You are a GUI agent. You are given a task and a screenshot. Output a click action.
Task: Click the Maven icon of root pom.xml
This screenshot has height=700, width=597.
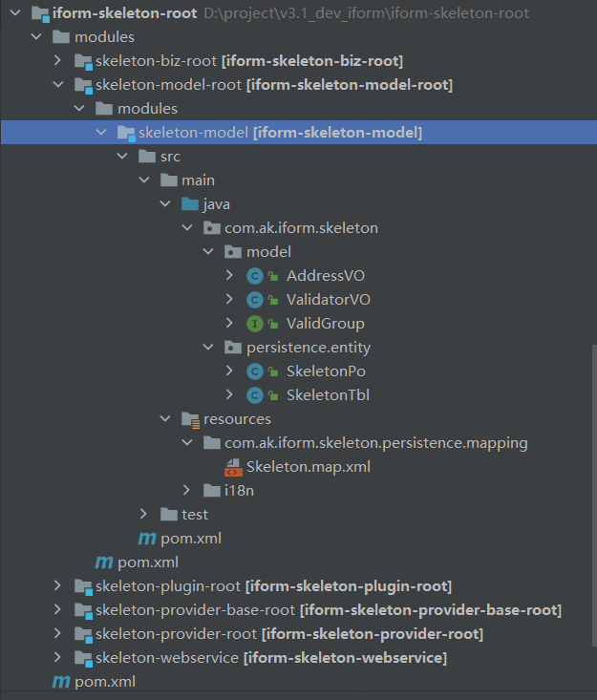(x=60, y=682)
